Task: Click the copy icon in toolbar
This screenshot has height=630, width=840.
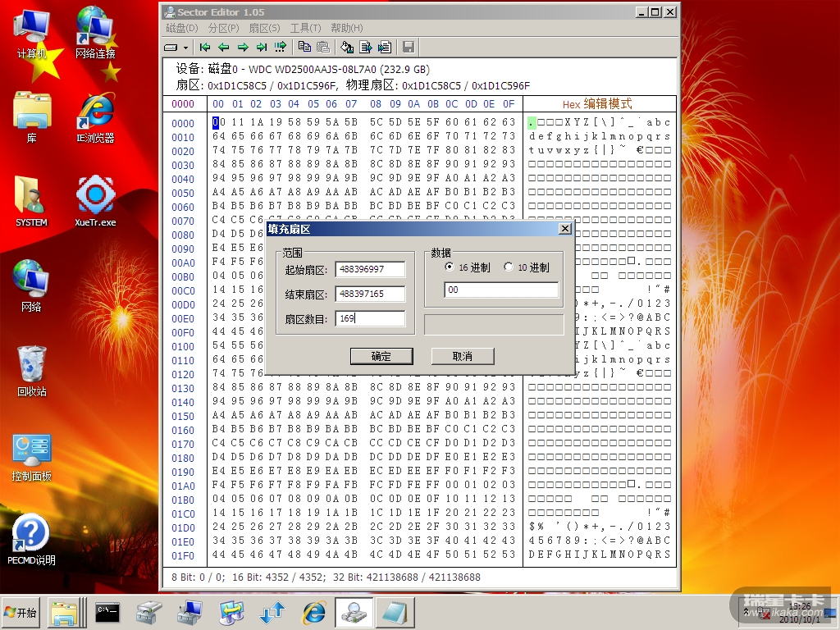Action: [x=304, y=47]
